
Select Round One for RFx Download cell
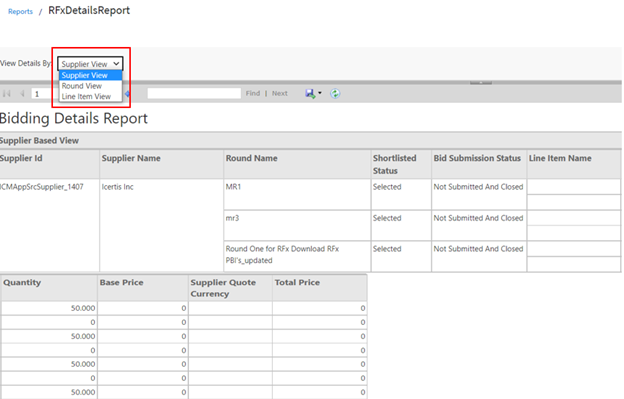coord(297,256)
